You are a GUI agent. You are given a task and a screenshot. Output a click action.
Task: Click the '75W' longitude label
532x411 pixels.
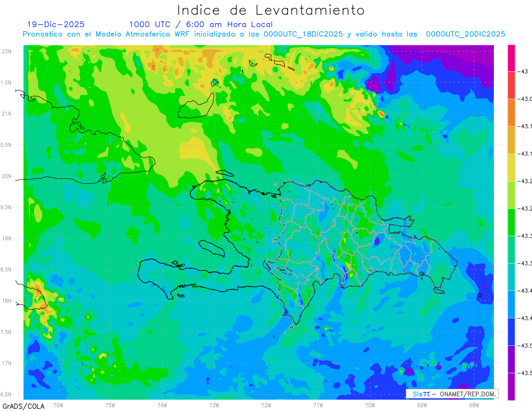tap(110, 405)
